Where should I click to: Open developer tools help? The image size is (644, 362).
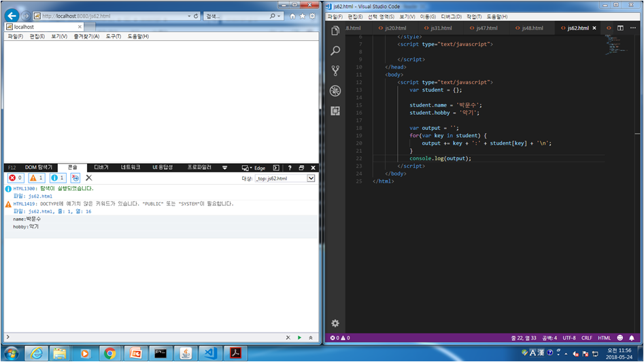point(290,168)
